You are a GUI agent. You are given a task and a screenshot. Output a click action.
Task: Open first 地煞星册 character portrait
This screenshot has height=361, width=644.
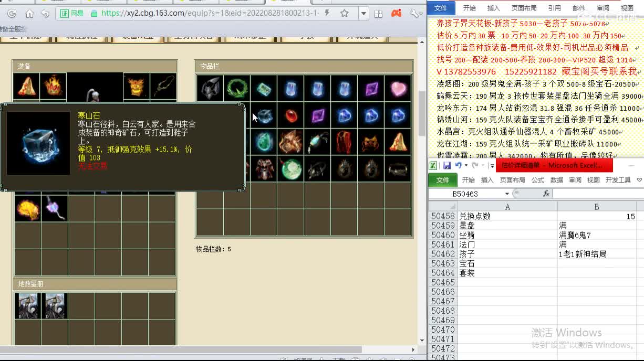point(27,305)
